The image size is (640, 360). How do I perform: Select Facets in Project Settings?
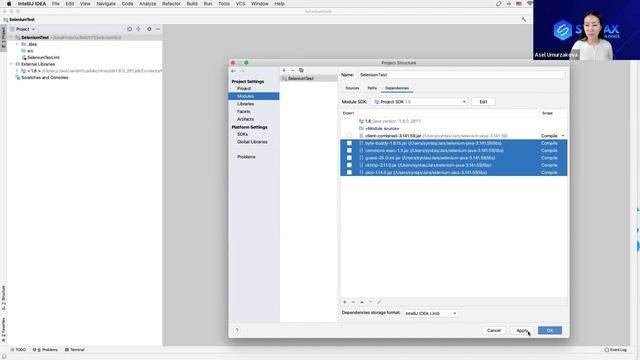(x=244, y=111)
